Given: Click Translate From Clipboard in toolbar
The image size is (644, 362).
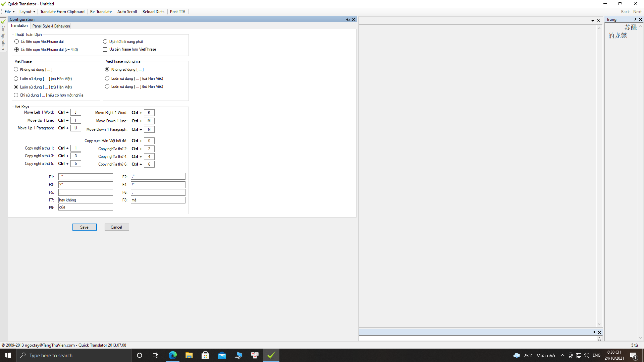Looking at the screenshot, I should (x=62, y=12).
